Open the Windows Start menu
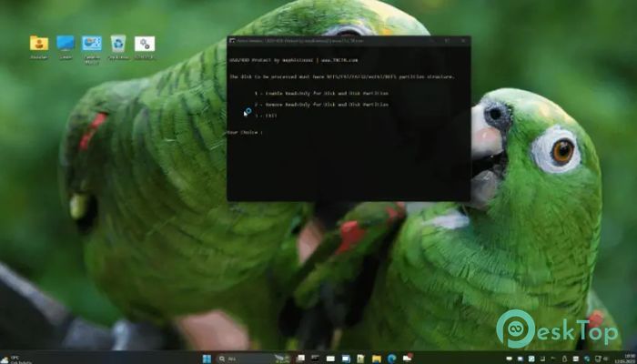 207,359
